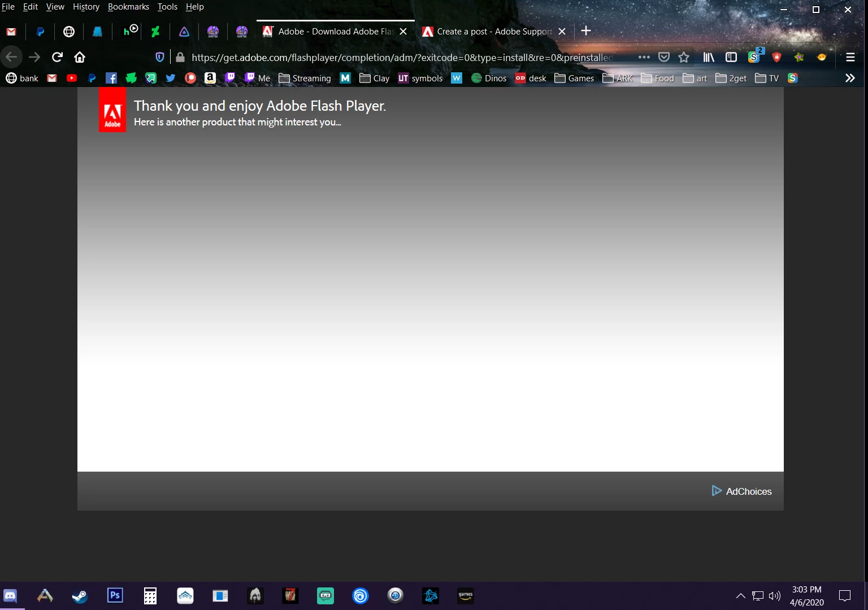
Task: Launch Steam from the taskbar
Action: click(80, 595)
